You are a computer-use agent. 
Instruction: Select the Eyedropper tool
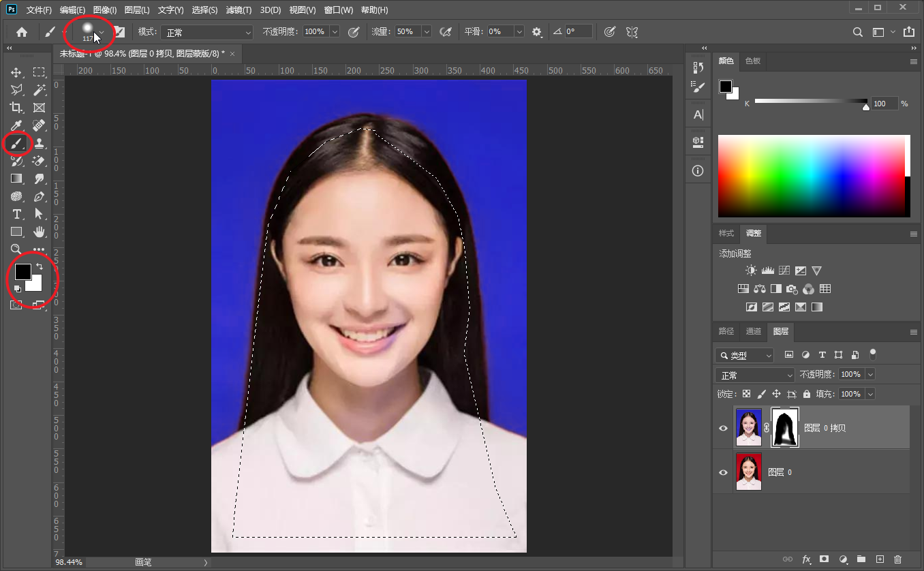point(16,125)
